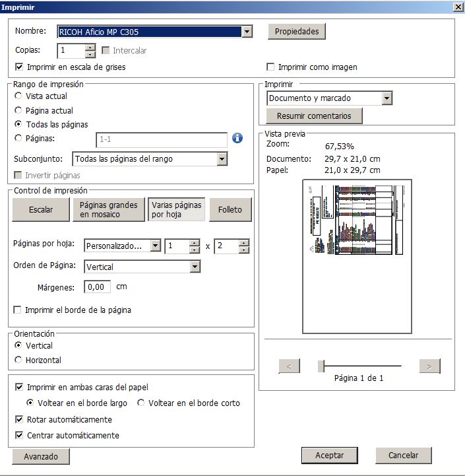Image resolution: width=465 pixels, height=476 pixels.
Task: Open the Orden de Página dropdown
Action: coord(195,267)
